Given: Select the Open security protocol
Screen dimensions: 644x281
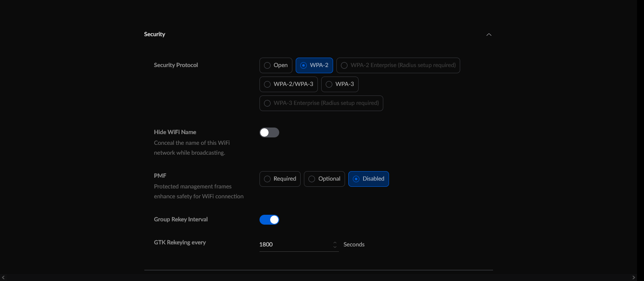Looking at the screenshot, I should pyautogui.click(x=276, y=65).
